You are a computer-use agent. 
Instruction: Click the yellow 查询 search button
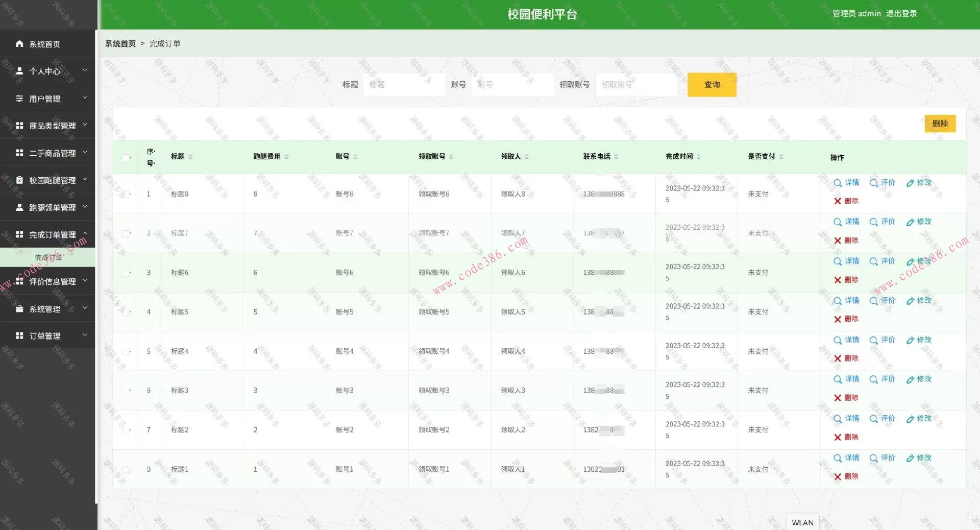[x=712, y=85]
